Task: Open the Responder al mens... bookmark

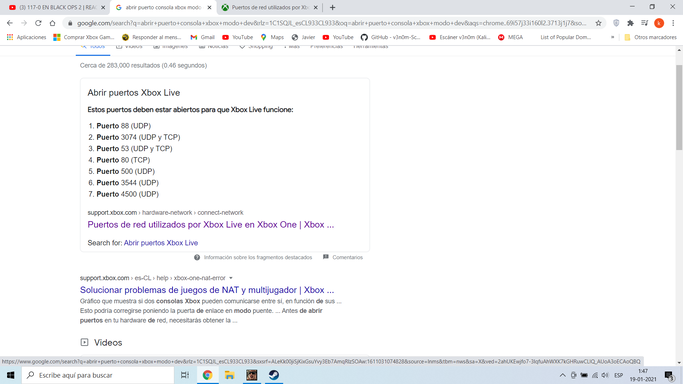Action: point(152,37)
